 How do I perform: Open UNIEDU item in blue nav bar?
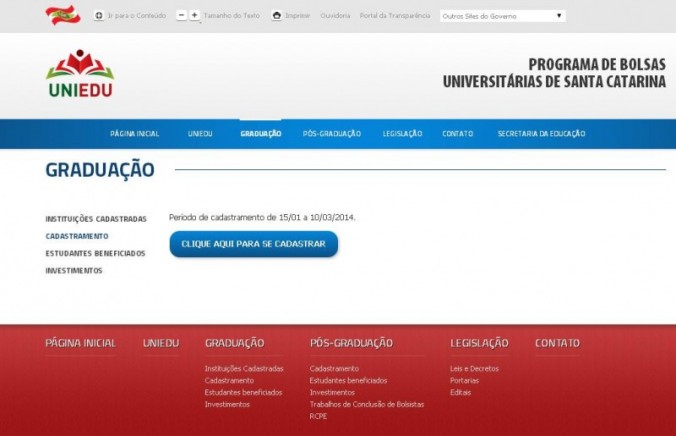[200, 134]
